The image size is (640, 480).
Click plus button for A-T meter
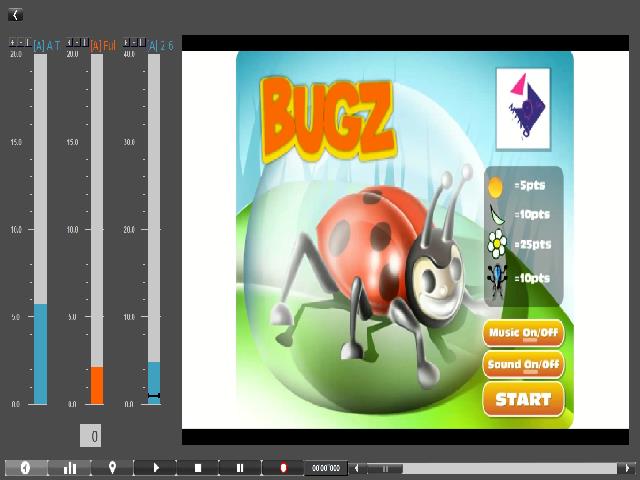(x=13, y=42)
